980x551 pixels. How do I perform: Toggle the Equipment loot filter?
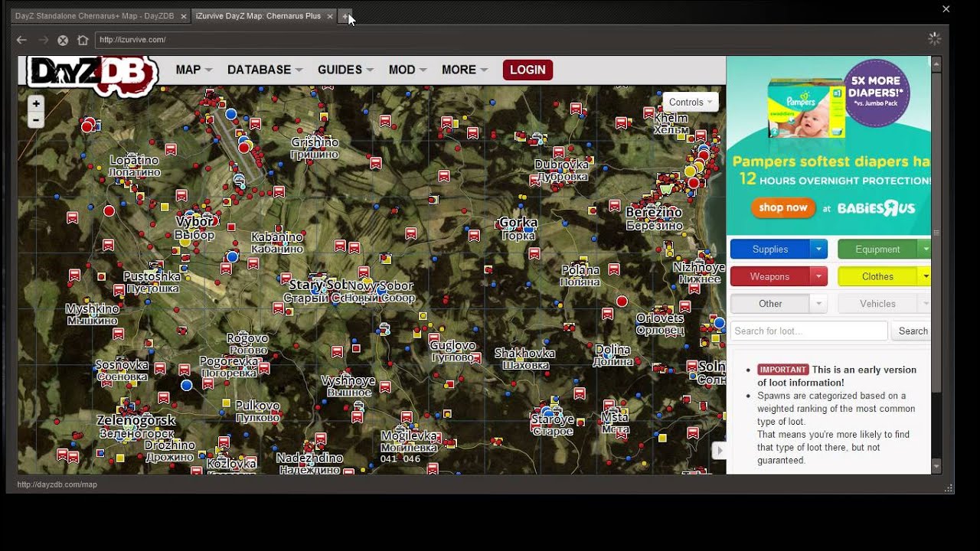(x=877, y=249)
